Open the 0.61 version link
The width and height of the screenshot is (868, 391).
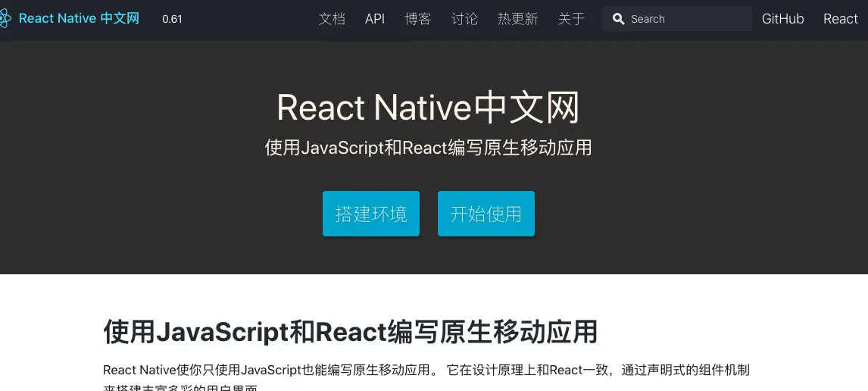click(x=172, y=19)
